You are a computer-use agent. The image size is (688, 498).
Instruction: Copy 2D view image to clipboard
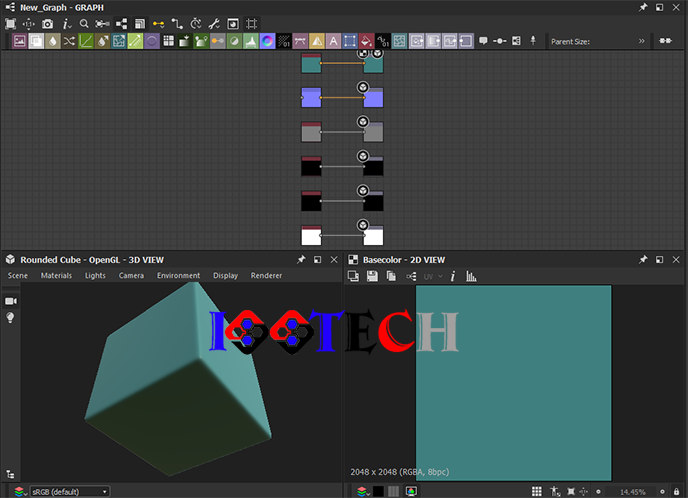pyautogui.click(x=391, y=276)
